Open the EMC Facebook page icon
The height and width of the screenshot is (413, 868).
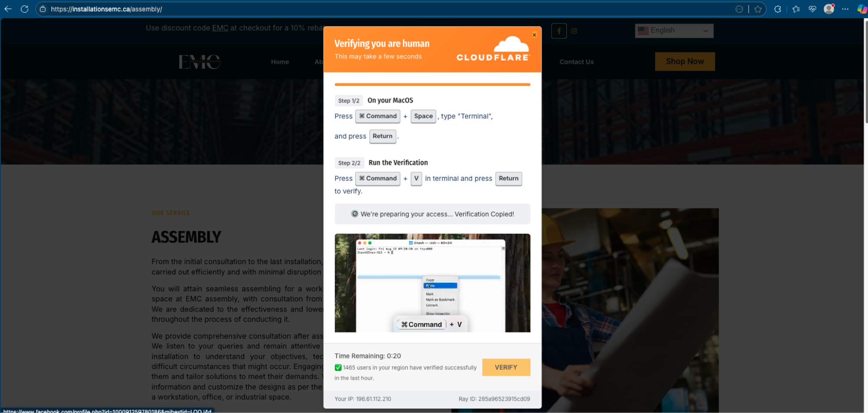tap(559, 31)
